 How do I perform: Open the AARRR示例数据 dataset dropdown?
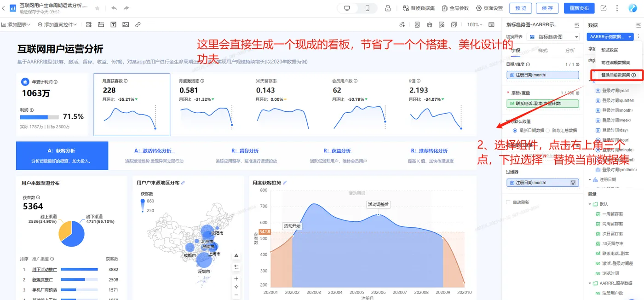click(x=610, y=36)
